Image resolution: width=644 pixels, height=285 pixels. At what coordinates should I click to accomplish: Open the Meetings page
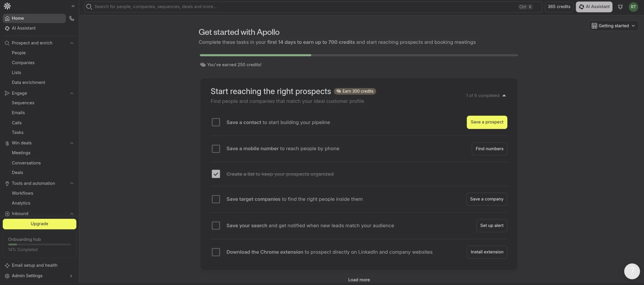click(21, 153)
